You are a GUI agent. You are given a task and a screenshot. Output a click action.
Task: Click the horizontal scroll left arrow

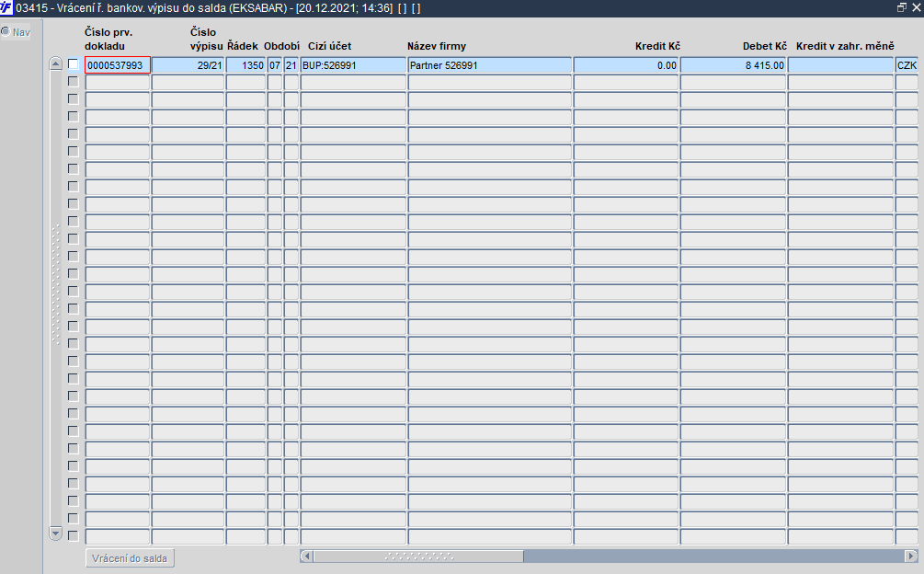click(x=306, y=557)
